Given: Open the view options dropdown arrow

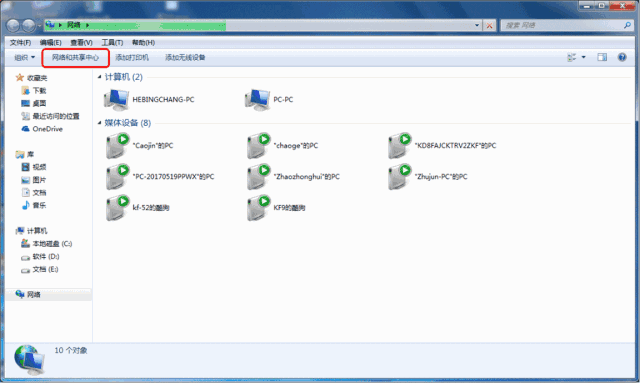Looking at the screenshot, I should [583, 58].
